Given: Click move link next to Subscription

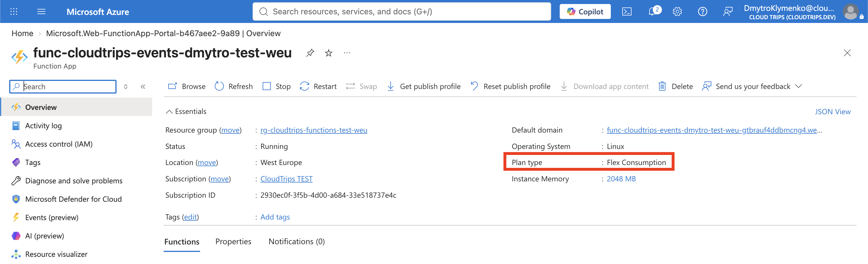Looking at the screenshot, I should point(219,179).
